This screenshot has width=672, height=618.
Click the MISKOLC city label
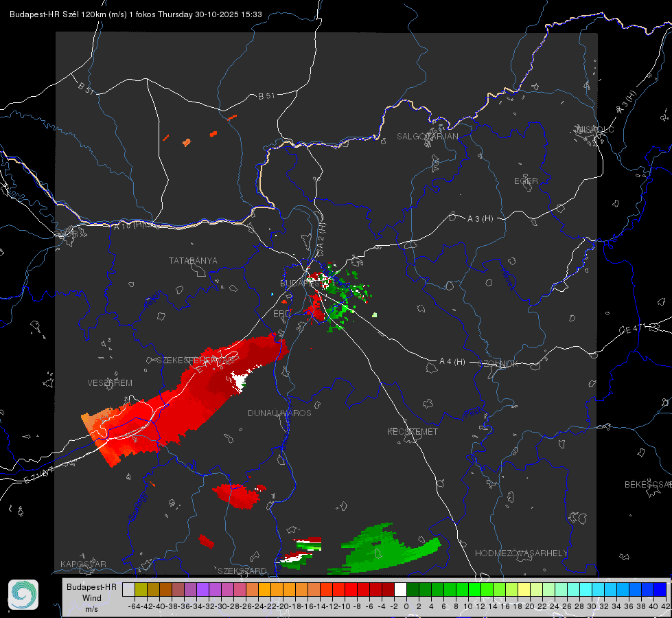pos(596,130)
